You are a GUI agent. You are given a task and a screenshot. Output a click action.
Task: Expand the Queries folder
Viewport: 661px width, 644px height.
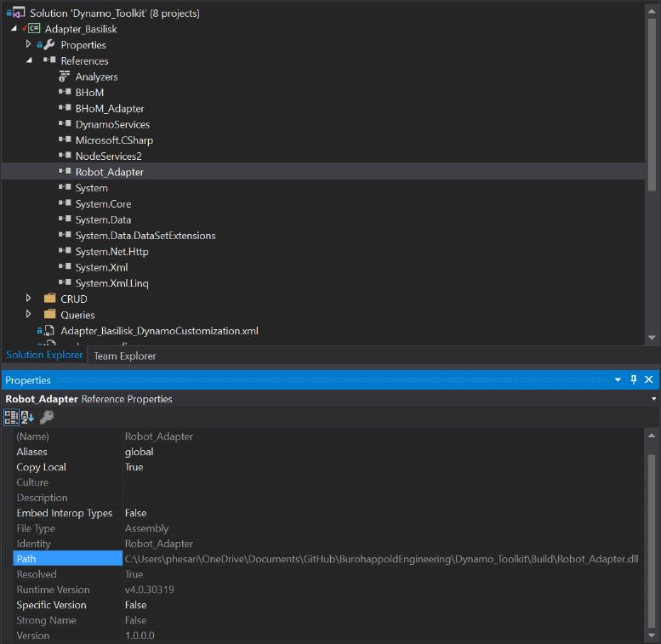coord(29,315)
